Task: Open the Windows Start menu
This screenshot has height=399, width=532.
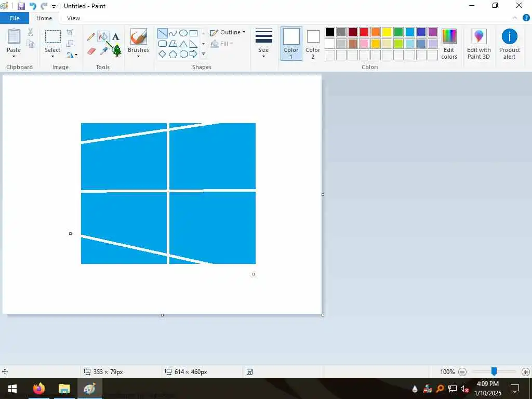Action: (x=12, y=389)
